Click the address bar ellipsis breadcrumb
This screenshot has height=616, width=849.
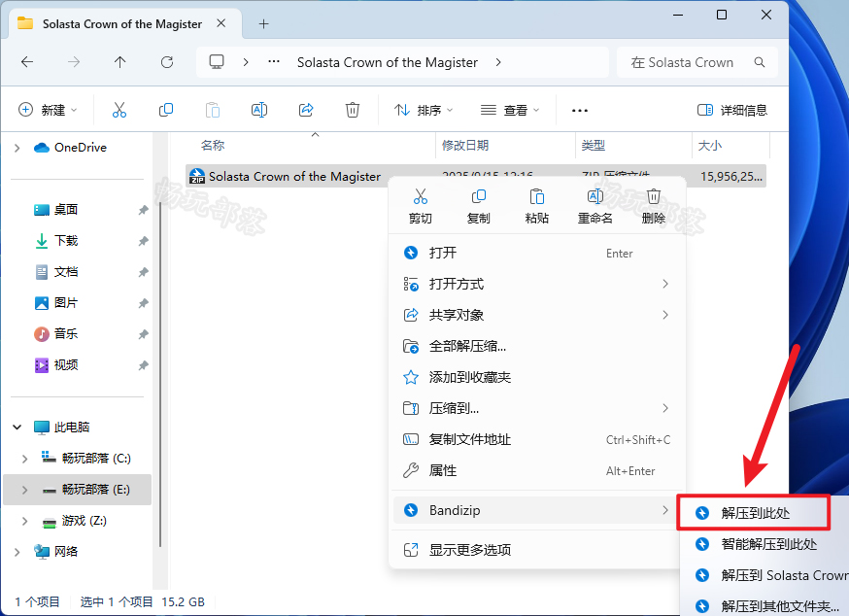(x=274, y=62)
